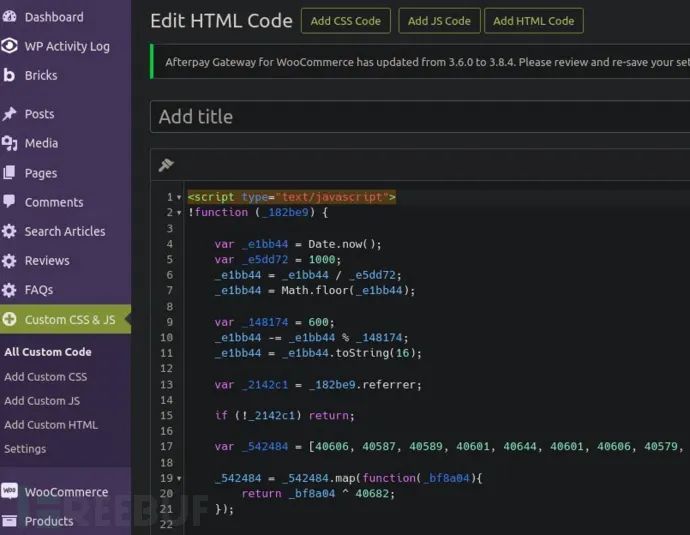
Task: Click the Search Articles gear icon
Action: [9, 231]
